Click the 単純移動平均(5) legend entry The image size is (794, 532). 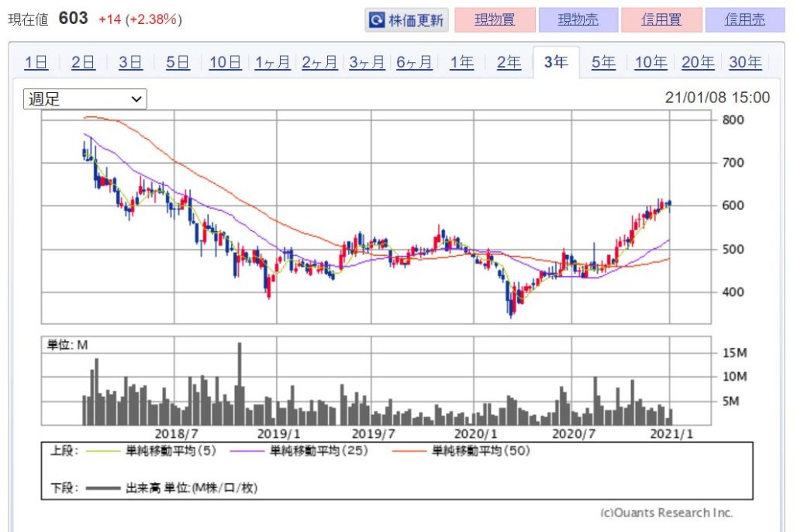pyautogui.click(x=151, y=451)
